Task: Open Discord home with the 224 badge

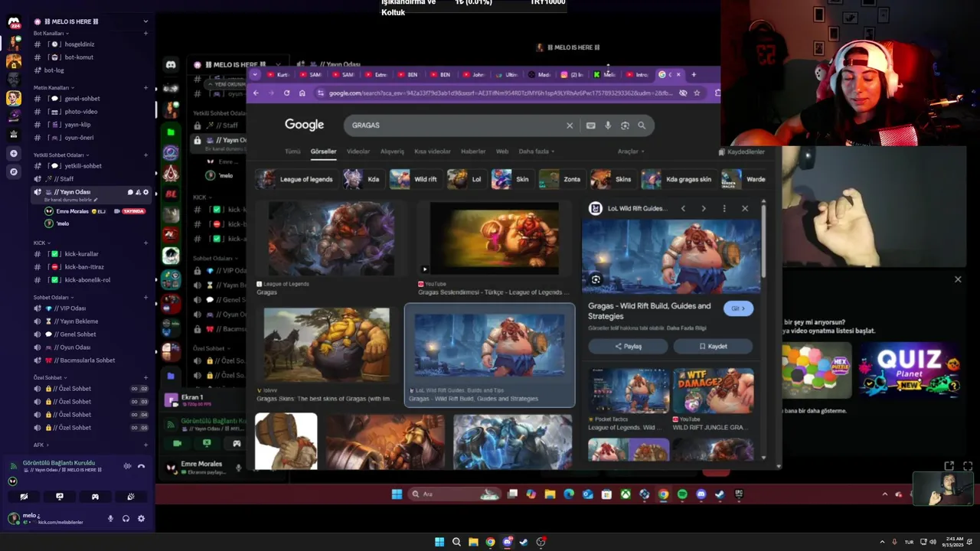Action: (13, 23)
